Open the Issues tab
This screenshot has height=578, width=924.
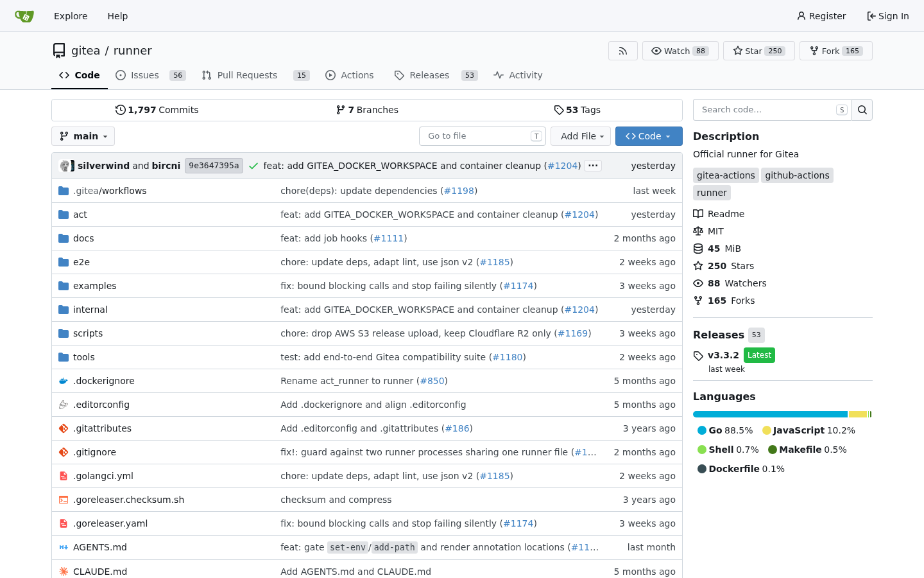click(151, 75)
